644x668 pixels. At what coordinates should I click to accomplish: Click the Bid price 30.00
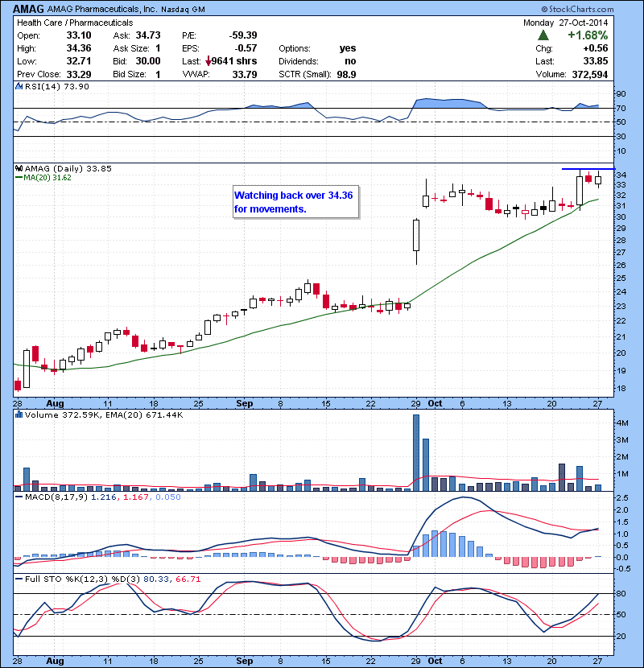148,61
